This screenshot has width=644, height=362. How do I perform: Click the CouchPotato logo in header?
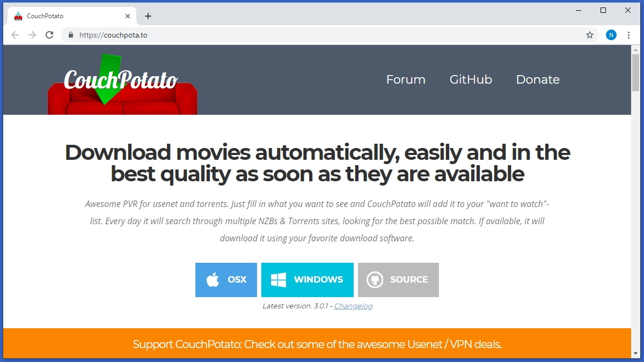(x=122, y=85)
